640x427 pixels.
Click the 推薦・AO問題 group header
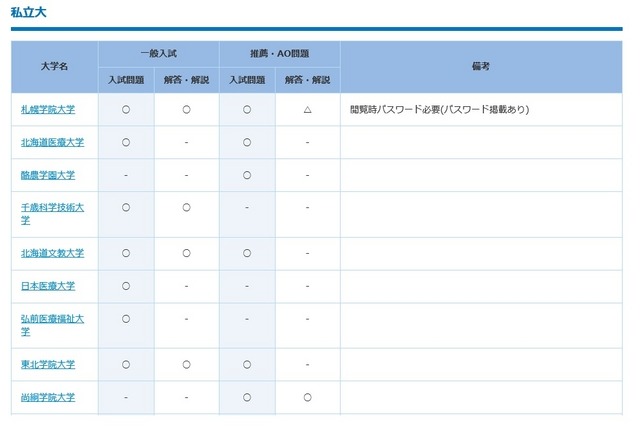280,53
